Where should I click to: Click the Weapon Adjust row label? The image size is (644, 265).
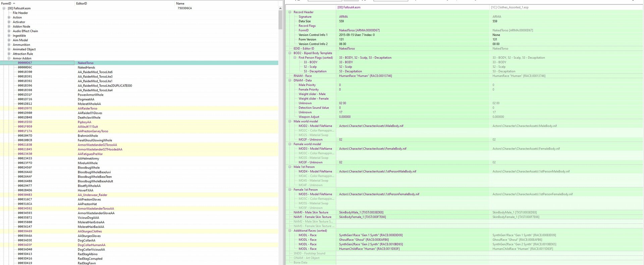[x=309, y=117]
